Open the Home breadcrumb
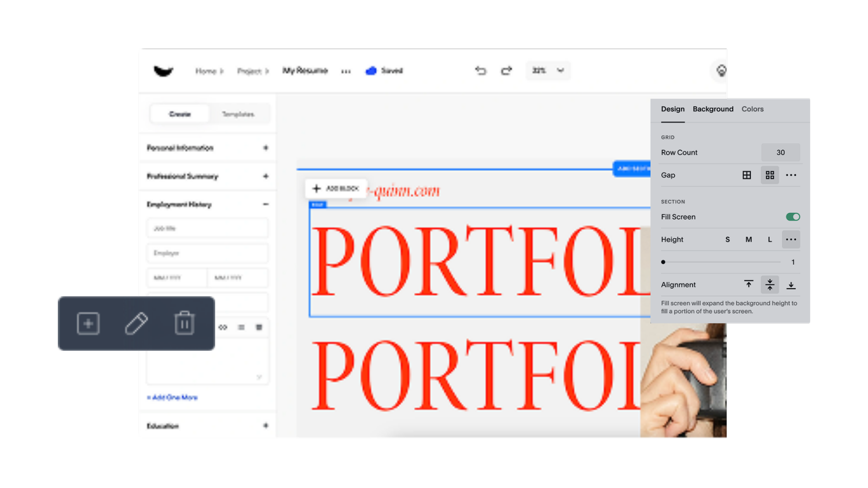This screenshot has height=488, width=868. click(x=205, y=71)
